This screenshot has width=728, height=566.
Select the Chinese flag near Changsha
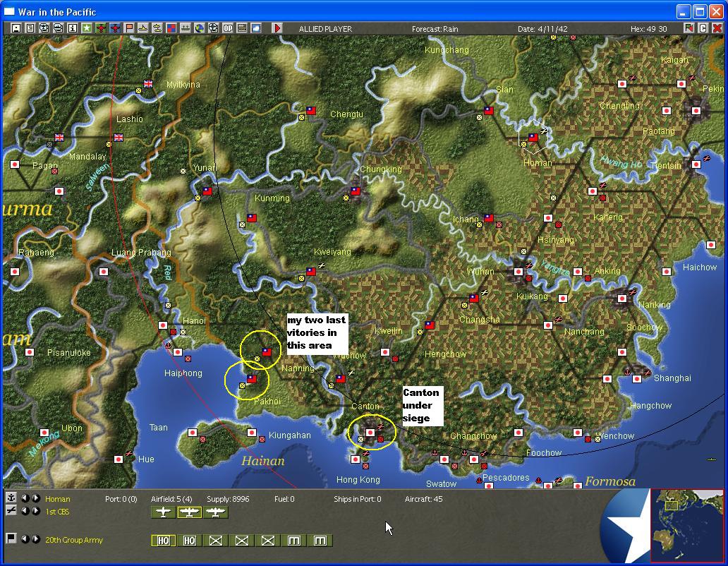tap(473, 298)
